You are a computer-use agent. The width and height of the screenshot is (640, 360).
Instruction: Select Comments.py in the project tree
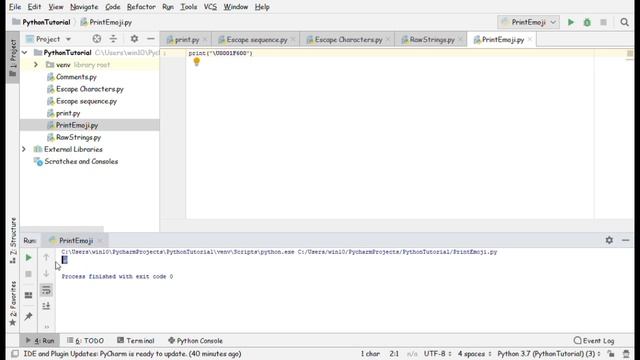click(76, 77)
